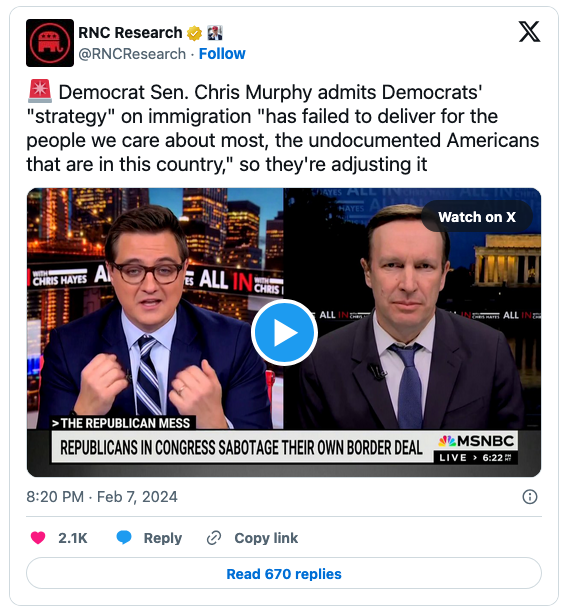
Task: Click the tweet text about Chris Murphy
Action: tap(283, 128)
